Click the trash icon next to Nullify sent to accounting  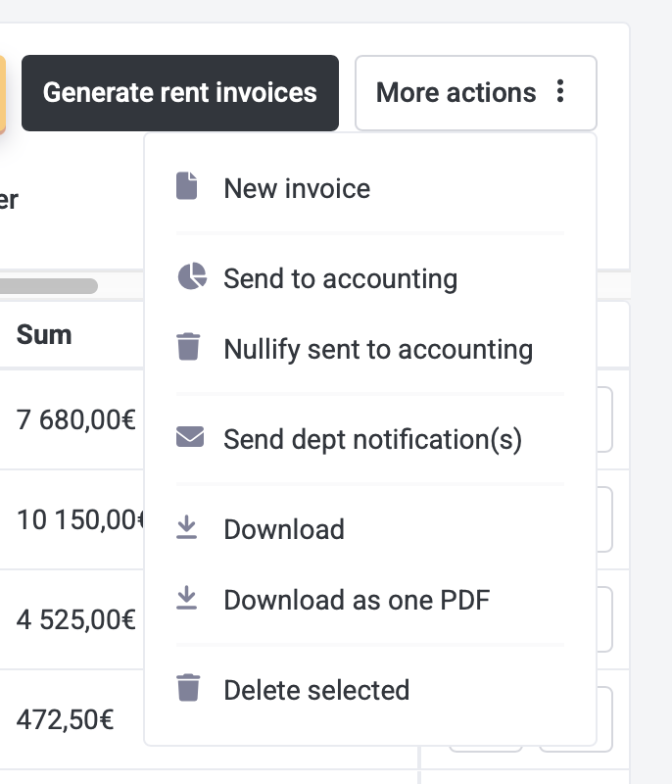click(188, 348)
